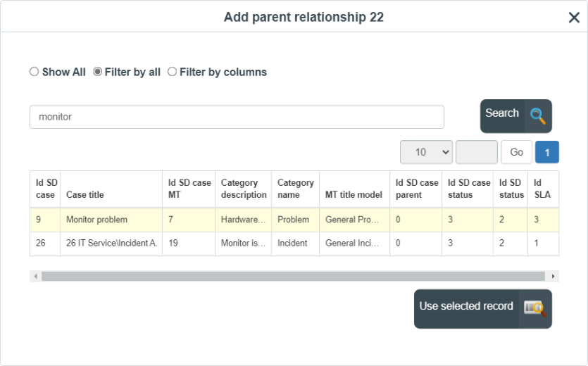This screenshot has height=366, width=588.
Task: Select the 26 IT Service\Incident row
Action: (x=294, y=244)
